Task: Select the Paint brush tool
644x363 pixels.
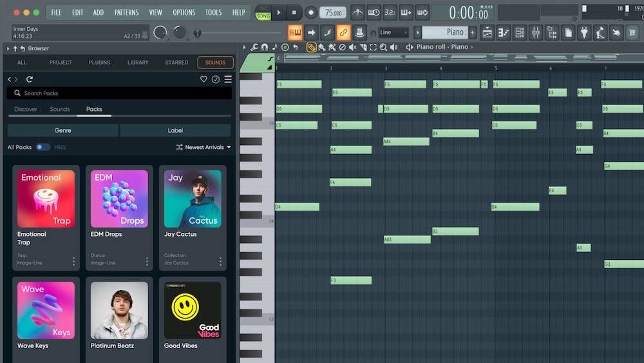Action: coord(321,47)
